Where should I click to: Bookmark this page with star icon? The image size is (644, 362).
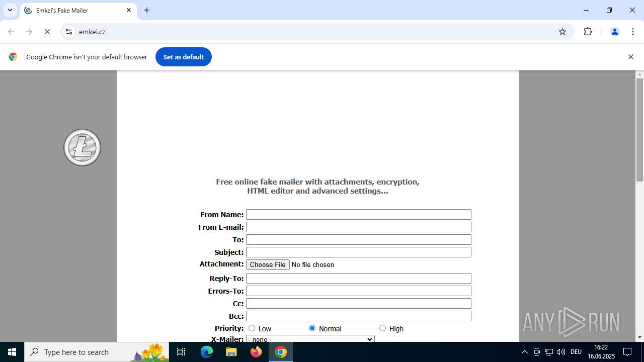(x=562, y=32)
